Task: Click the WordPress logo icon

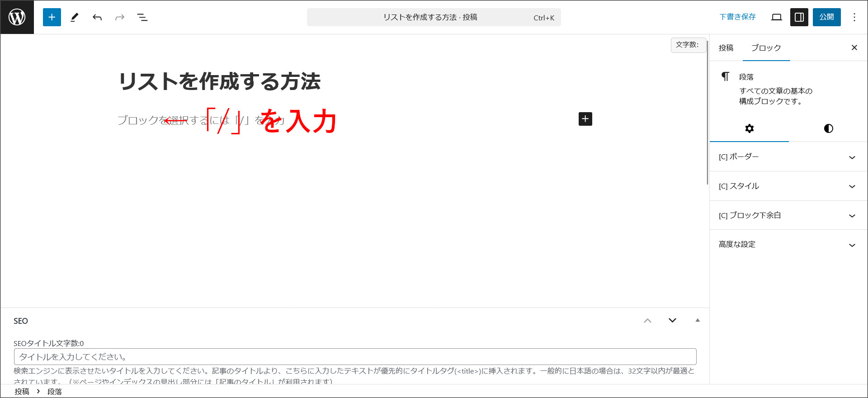Action: [x=17, y=17]
